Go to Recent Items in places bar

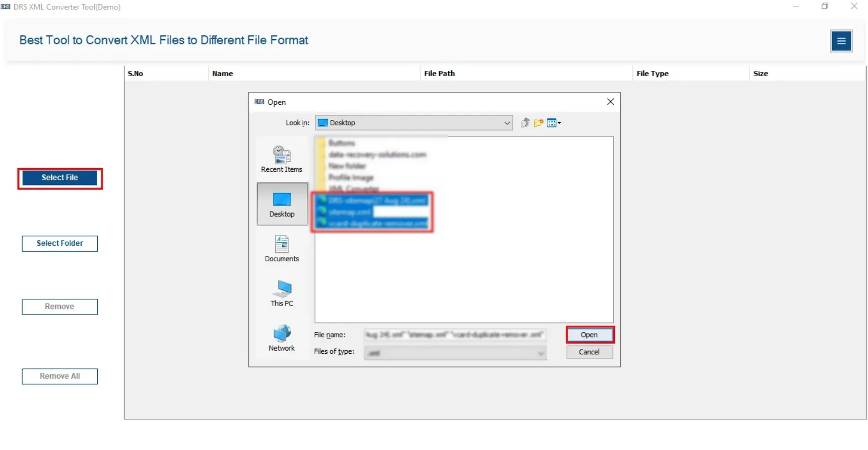[x=282, y=159]
